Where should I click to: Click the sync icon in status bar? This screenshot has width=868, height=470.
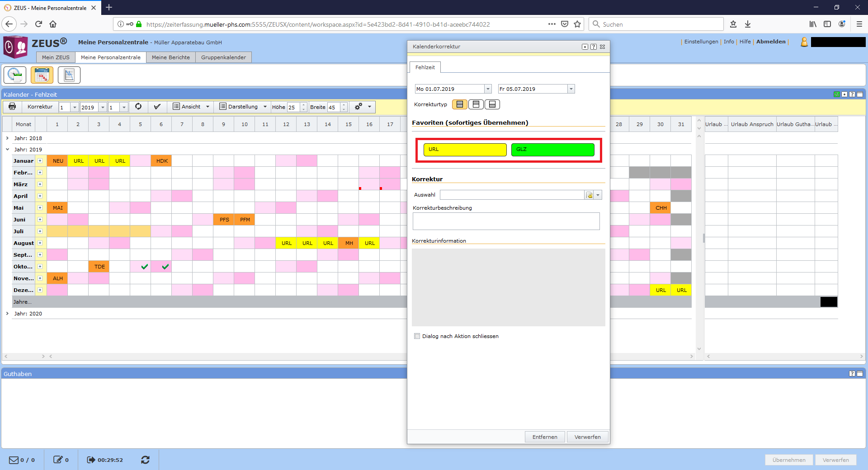[x=145, y=460]
